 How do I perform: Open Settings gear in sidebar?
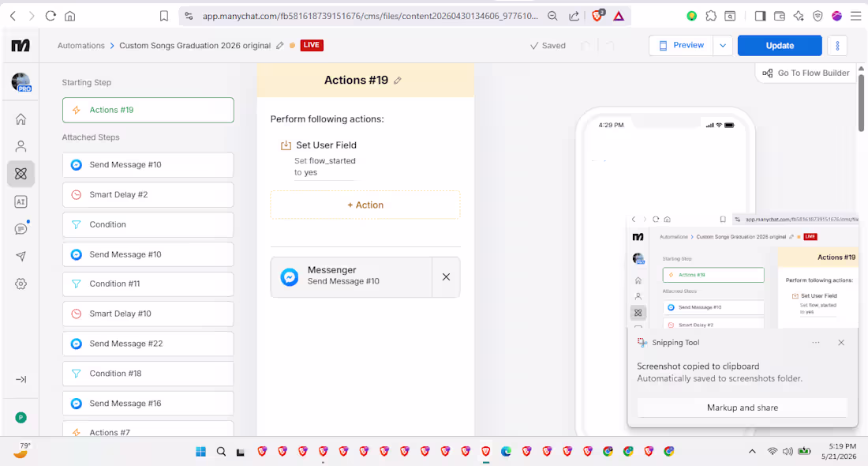21,284
